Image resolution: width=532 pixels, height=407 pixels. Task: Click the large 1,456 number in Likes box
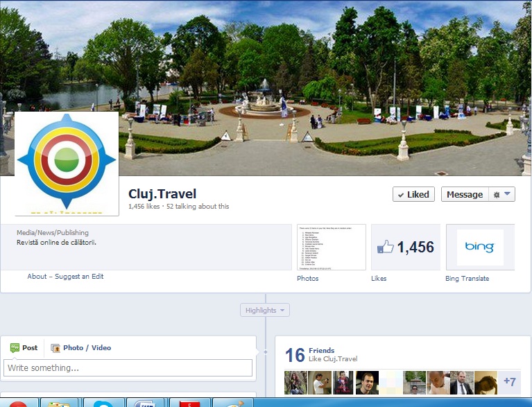tap(415, 247)
